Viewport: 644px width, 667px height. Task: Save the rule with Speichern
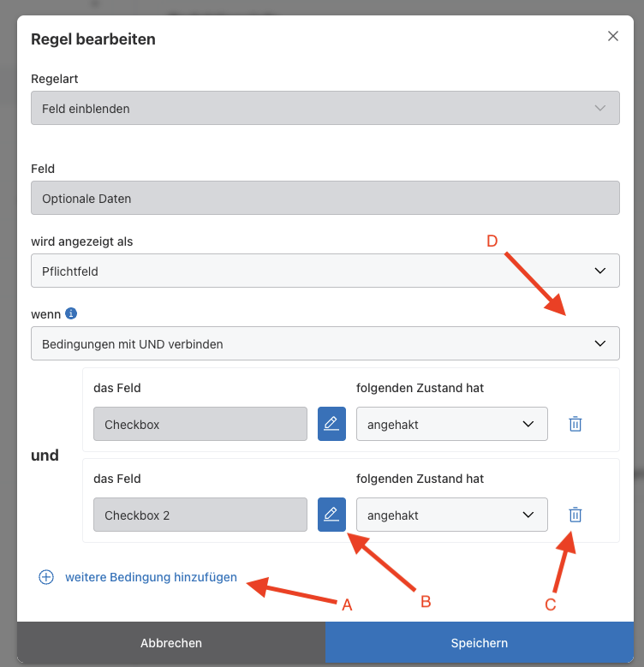pyautogui.click(x=480, y=643)
